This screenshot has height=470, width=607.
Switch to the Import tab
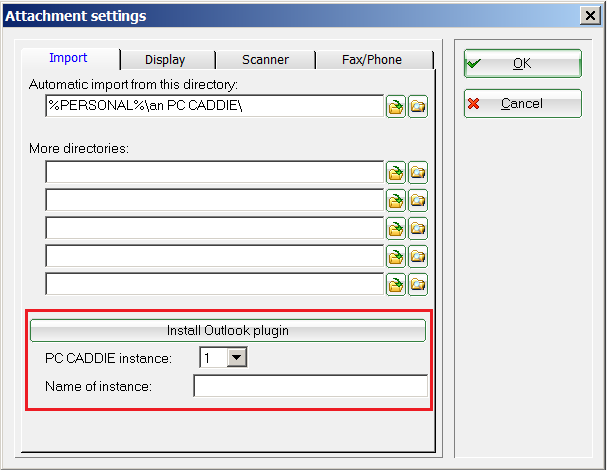pyautogui.click(x=70, y=58)
